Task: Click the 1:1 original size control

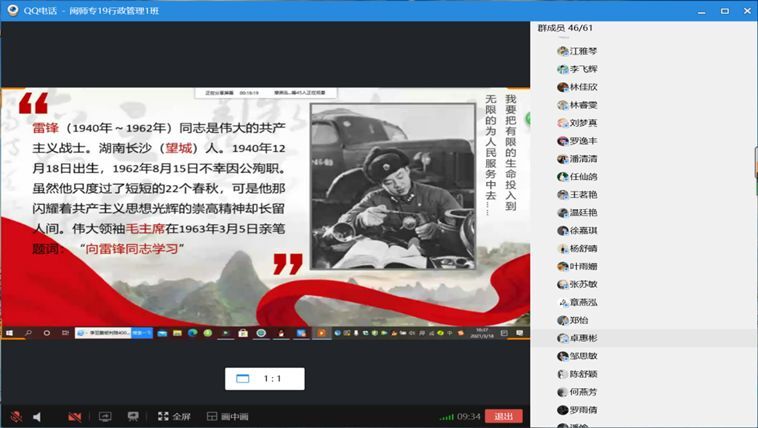Action: (271, 379)
